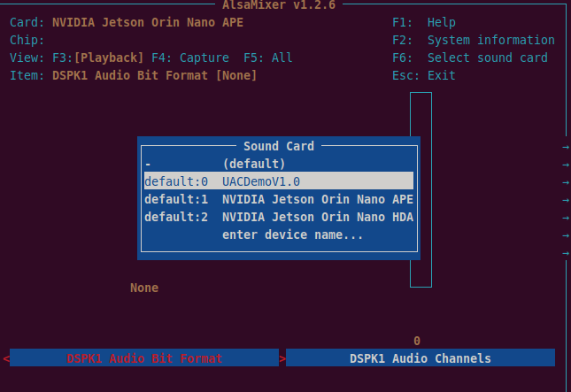Click Card name 'NVIDIA Jetson Orin Nano APE'
Image resolution: width=571 pixels, height=392 pixels.
148,23
